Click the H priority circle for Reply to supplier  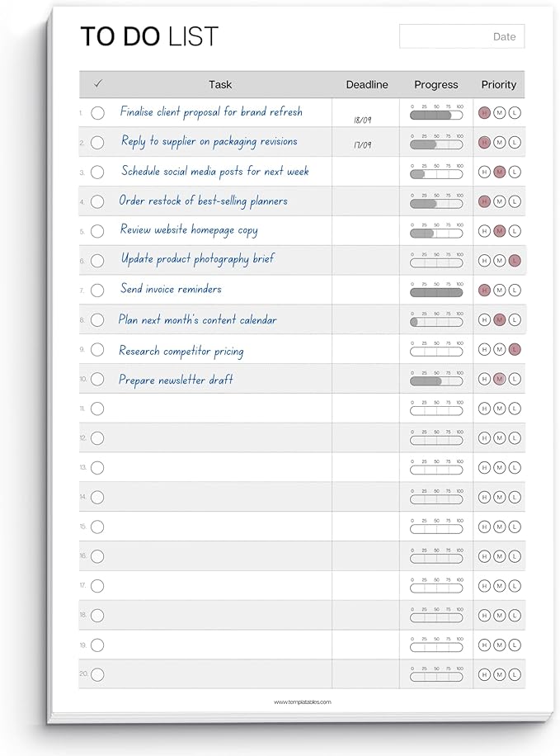coord(484,143)
